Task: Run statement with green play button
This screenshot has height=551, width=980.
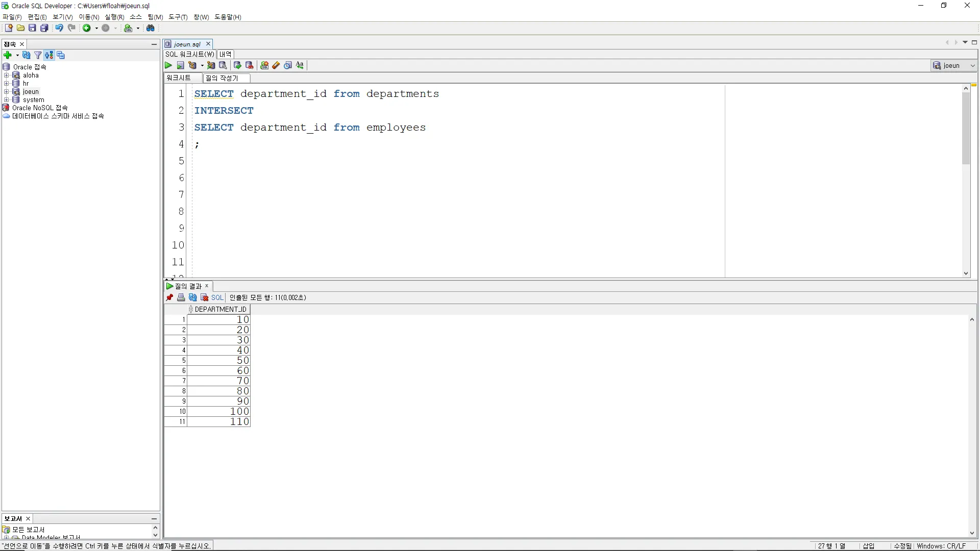Action: pyautogui.click(x=168, y=65)
